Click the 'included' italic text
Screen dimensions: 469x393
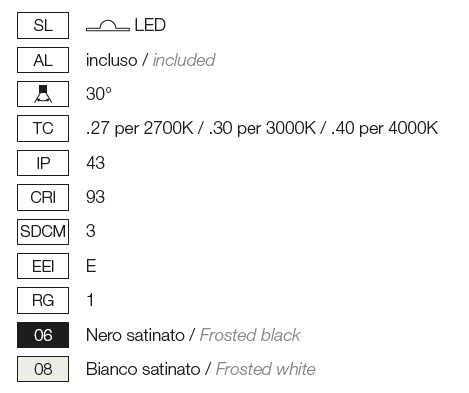(184, 60)
